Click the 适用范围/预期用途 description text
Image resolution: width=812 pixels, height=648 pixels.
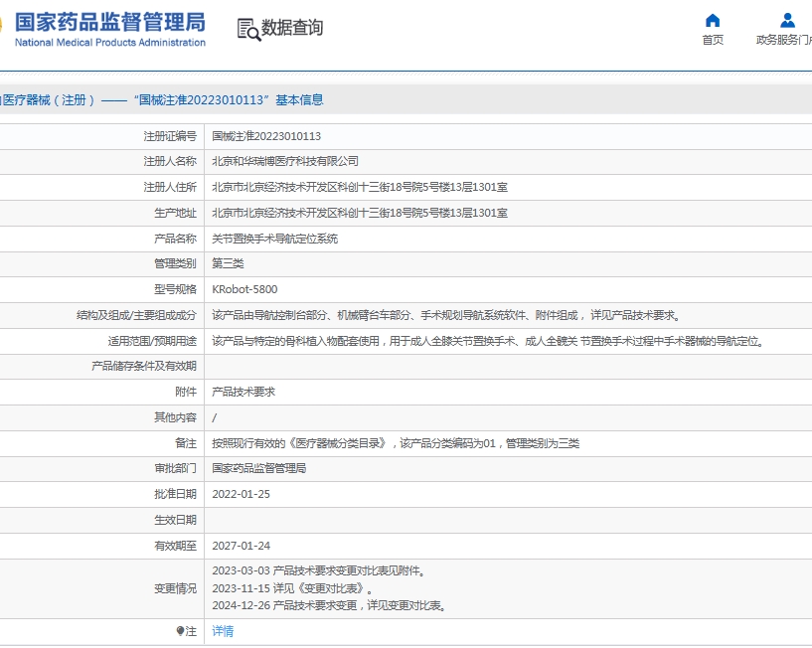point(488,341)
